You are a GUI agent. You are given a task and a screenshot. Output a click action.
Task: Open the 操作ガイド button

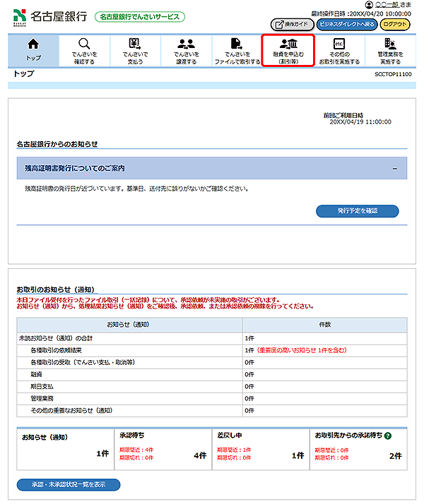pos(292,24)
